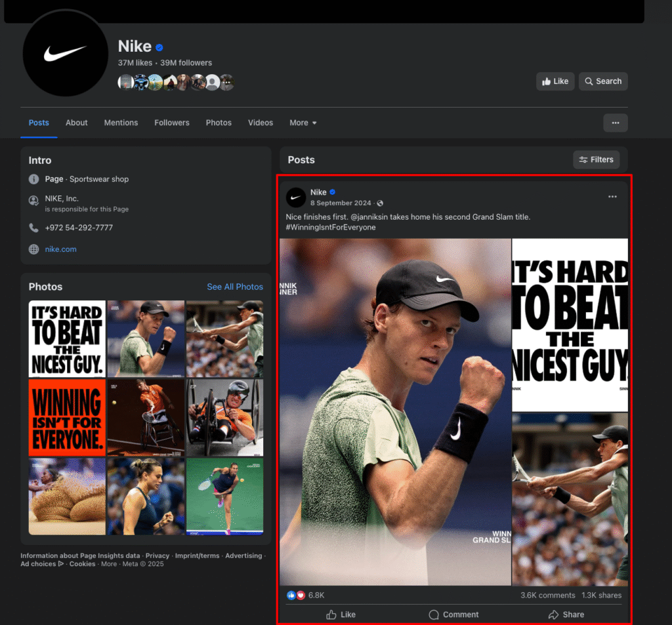672x625 pixels.
Task: Open the Cookies footer link
Action: tap(82, 564)
